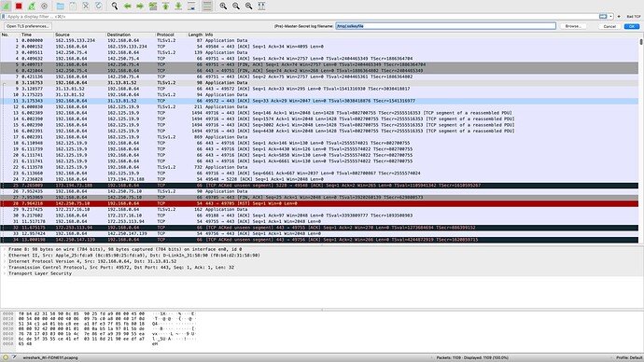Go to specified packet icon

point(153,6)
